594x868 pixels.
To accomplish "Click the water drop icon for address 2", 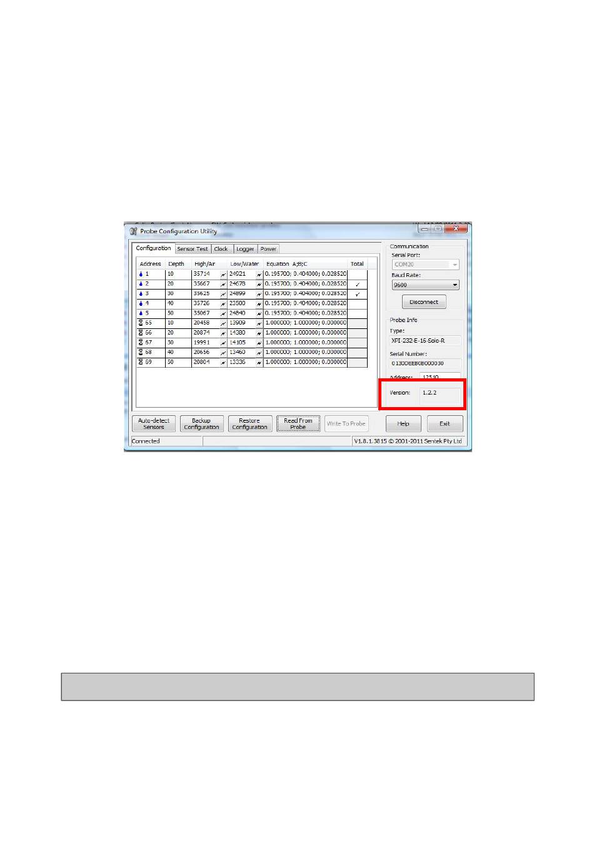I will coord(141,284).
